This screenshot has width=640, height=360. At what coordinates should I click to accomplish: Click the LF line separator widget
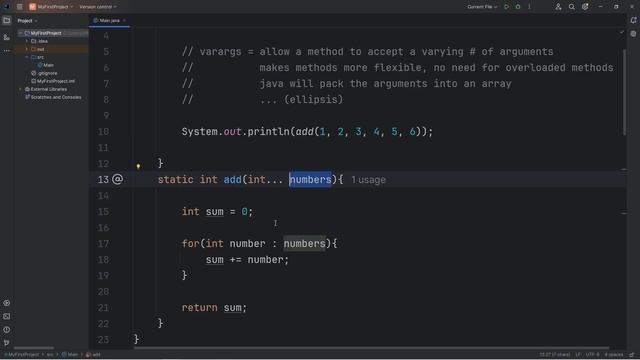(x=578, y=355)
